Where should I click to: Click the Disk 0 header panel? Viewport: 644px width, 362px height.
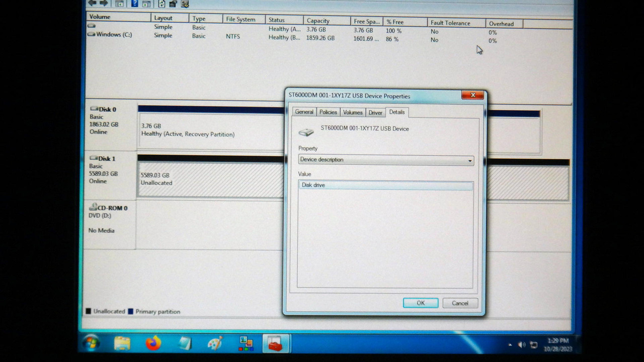point(111,126)
